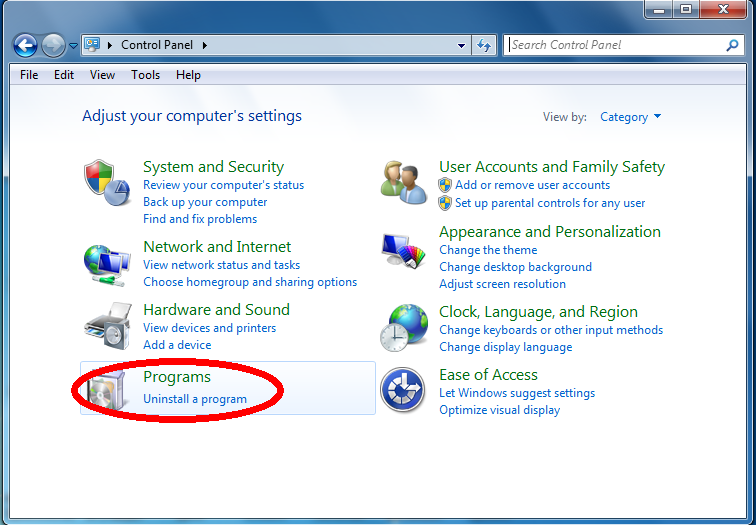Click the greyed Forward arrow button
This screenshot has width=756, height=525.
pos(53,46)
